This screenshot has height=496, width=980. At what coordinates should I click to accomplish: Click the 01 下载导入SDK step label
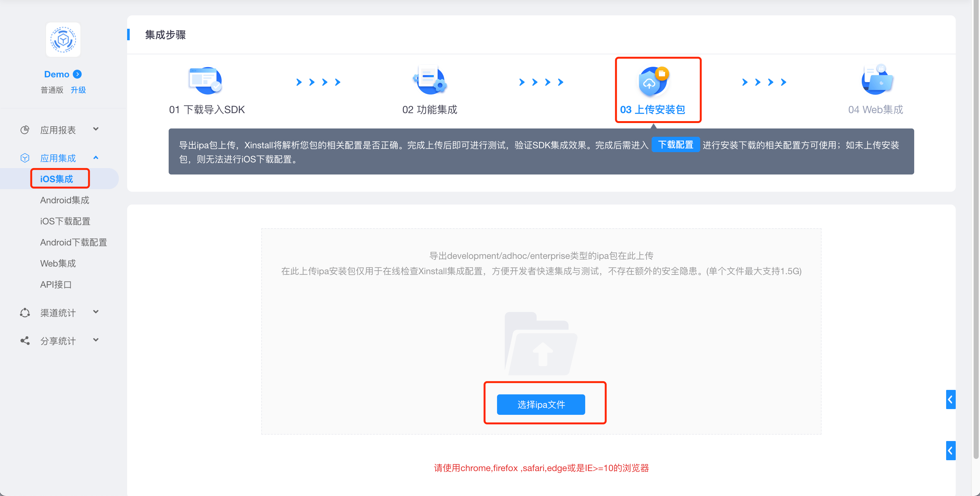[207, 110]
